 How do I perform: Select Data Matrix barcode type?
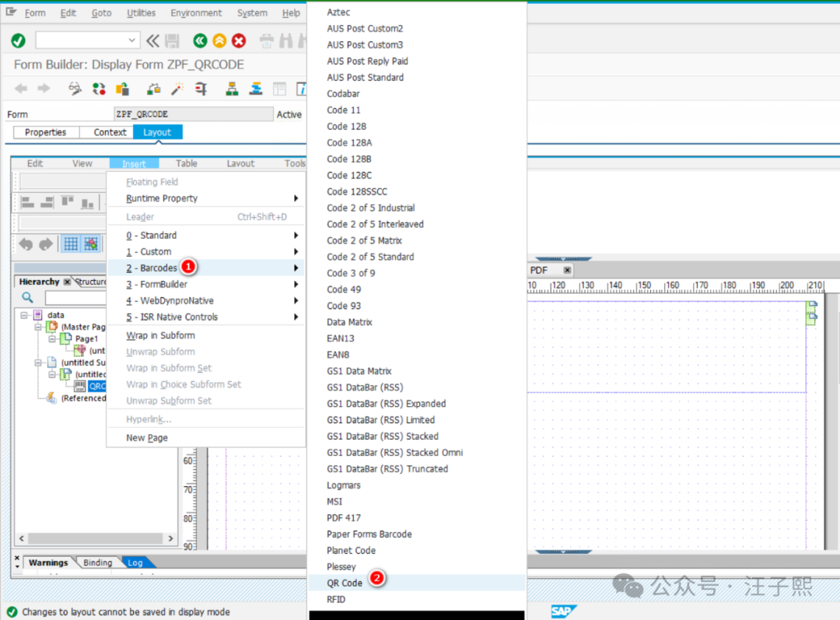(417, 322)
